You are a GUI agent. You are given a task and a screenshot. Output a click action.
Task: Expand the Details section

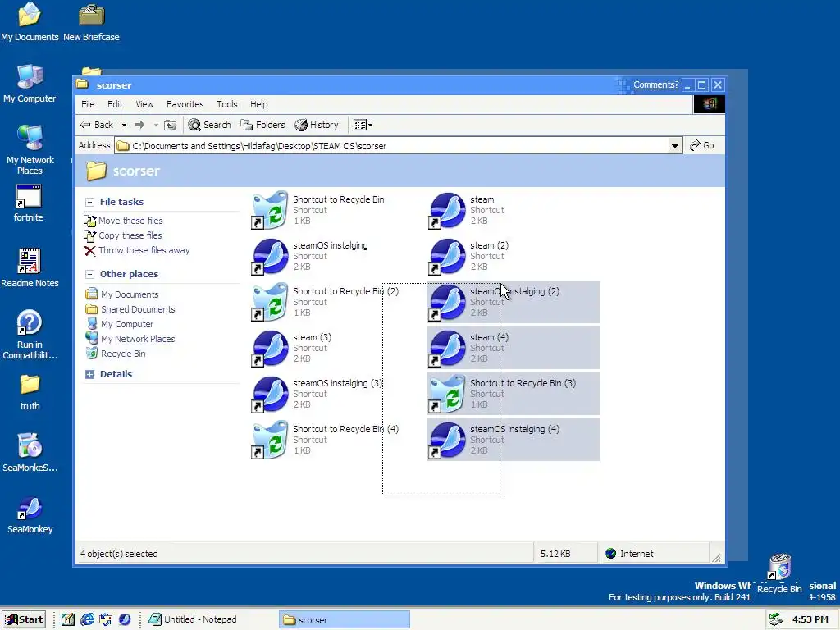tap(89, 374)
